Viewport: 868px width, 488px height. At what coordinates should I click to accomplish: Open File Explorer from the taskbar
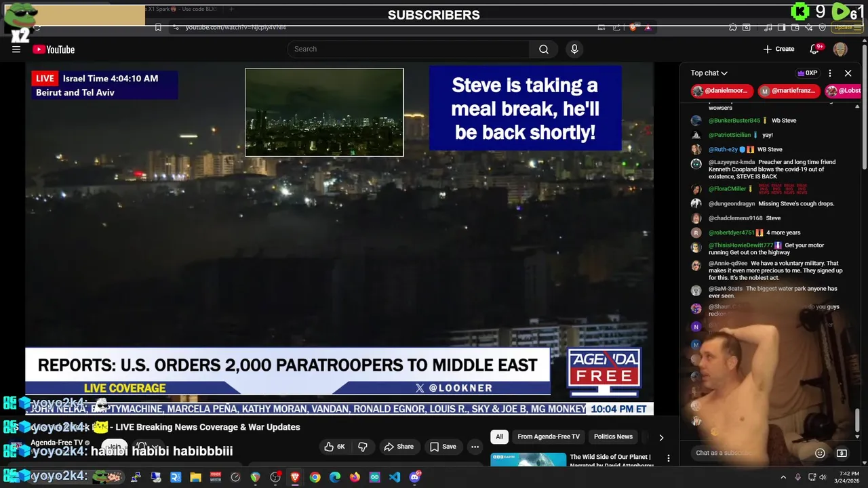click(x=195, y=477)
